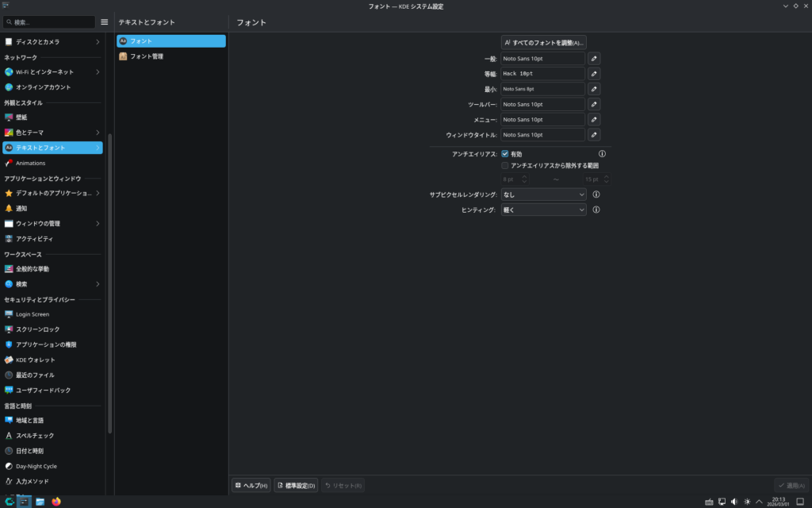The height and width of the screenshot is (508, 812).
Task: Click info icon beside アンチエイリアス 有効
Action: 602,154
